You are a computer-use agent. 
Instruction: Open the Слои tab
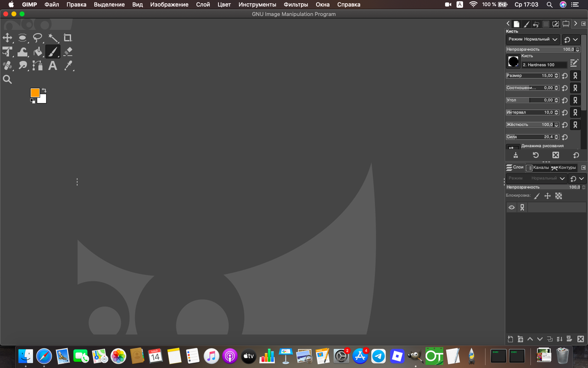[x=515, y=167]
